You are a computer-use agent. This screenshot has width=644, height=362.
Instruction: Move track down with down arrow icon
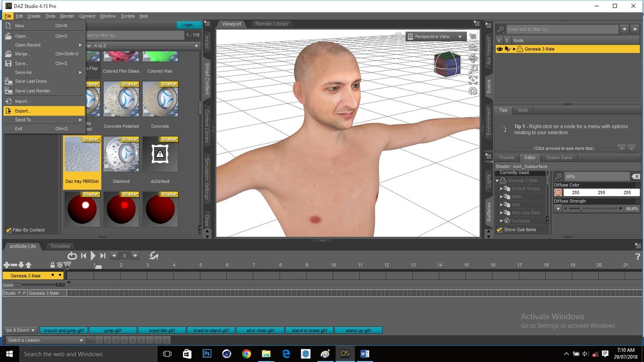click(21, 265)
